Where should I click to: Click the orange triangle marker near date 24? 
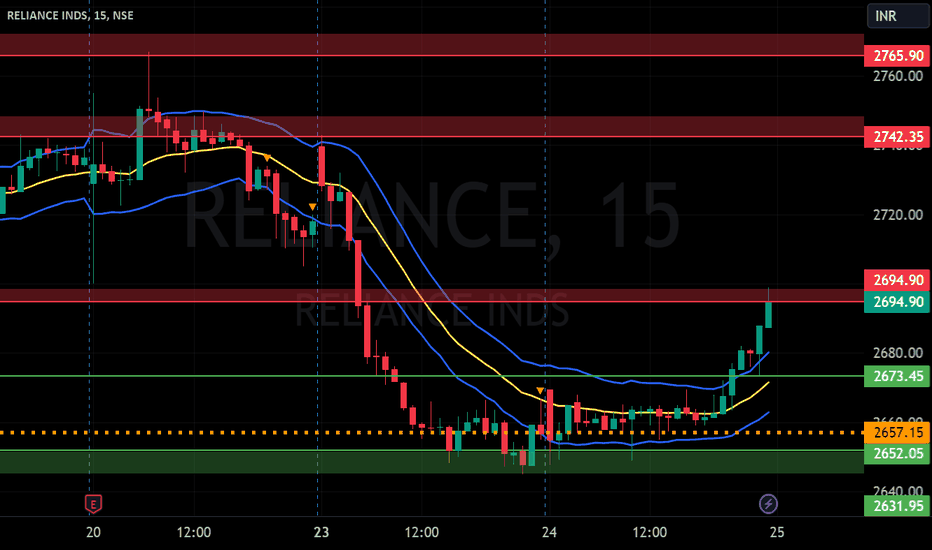(x=540, y=391)
